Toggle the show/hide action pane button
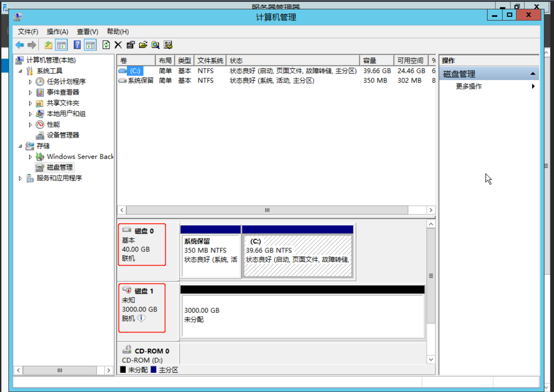The width and height of the screenshot is (554, 392). pos(90,45)
